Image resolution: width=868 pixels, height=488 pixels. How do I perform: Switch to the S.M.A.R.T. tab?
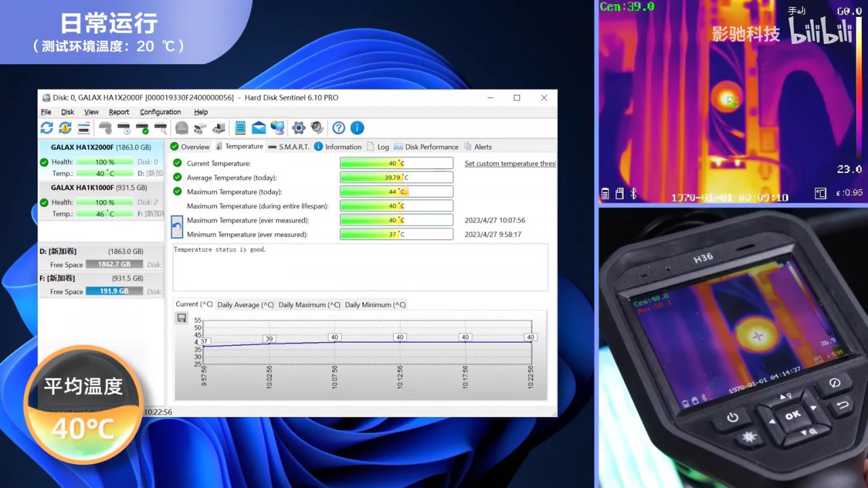pyautogui.click(x=289, y=146)
